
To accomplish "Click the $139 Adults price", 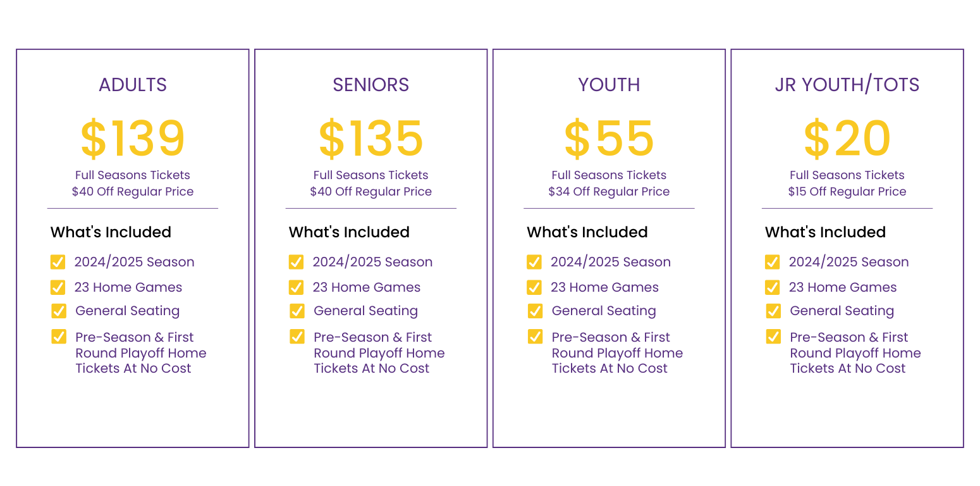I will pos(133,139).
